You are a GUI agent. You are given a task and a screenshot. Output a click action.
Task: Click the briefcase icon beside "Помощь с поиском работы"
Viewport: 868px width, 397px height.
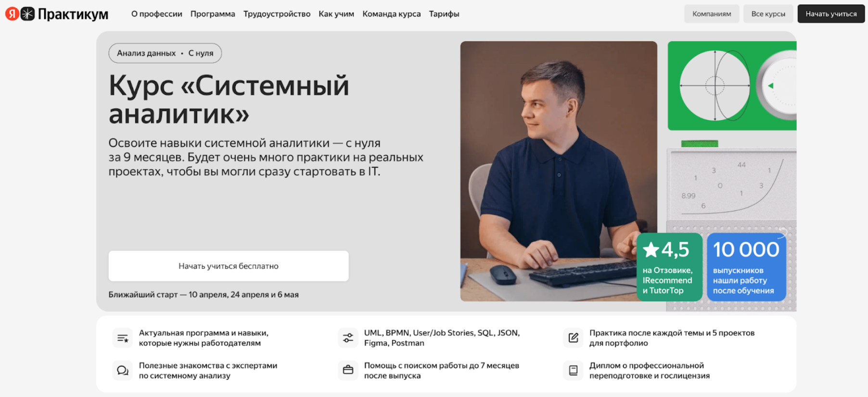pos(348,371)
